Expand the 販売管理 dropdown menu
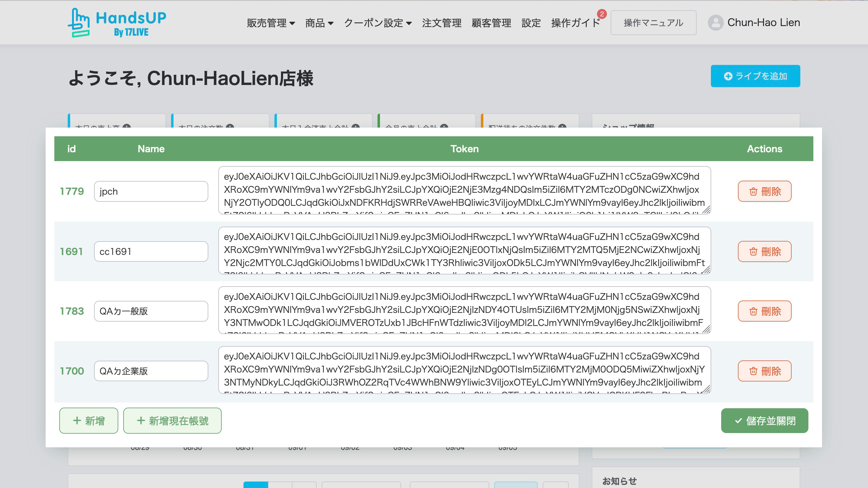 click(270, 23)
